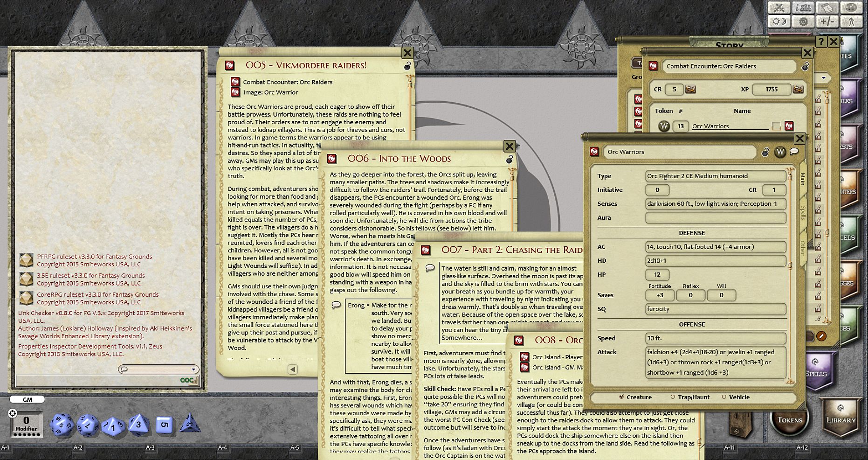Switch to Main tab in Orc Warriors
This screenshot has height=460, width=868.
(802, 179)
